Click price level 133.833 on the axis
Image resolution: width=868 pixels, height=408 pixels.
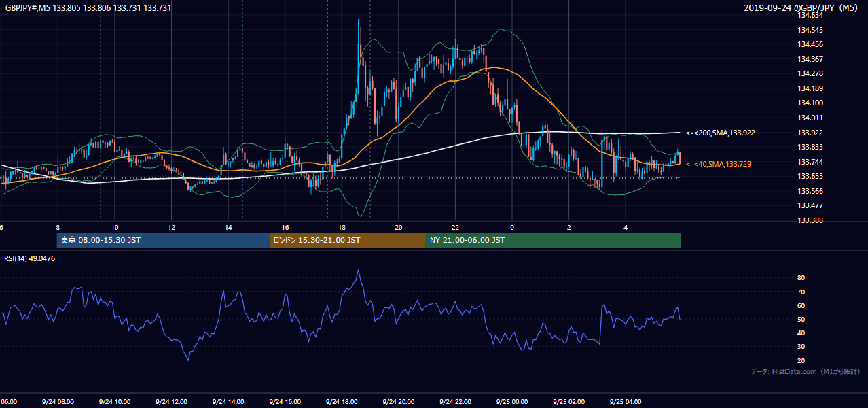[810, 147]
